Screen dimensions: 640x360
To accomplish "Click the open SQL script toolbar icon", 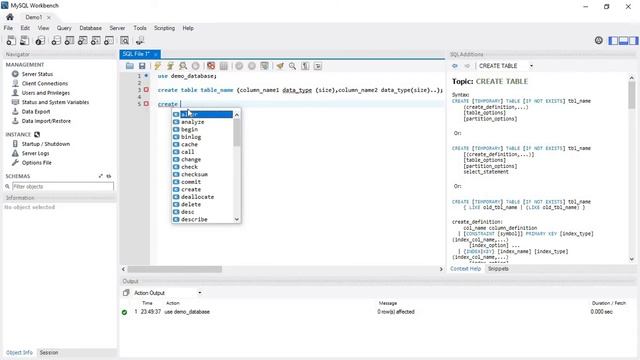I will 24,40.
